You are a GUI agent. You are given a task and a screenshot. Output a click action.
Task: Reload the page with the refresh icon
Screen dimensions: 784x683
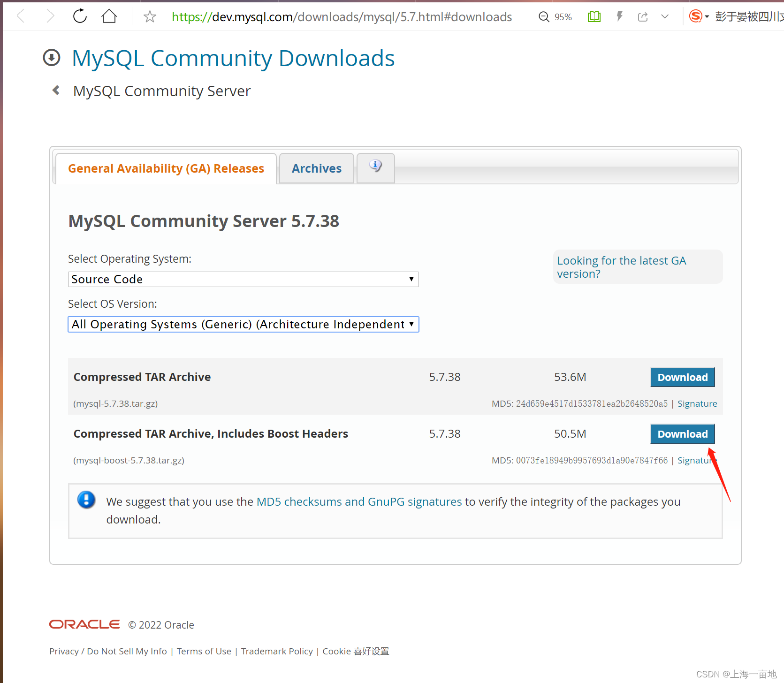(x=80, y=16)
